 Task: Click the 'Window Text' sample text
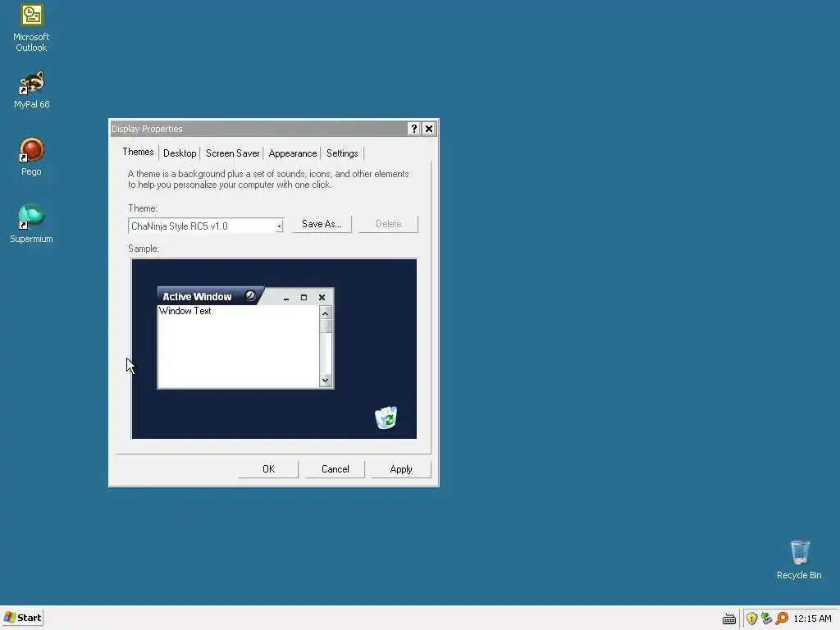[185, 311]
